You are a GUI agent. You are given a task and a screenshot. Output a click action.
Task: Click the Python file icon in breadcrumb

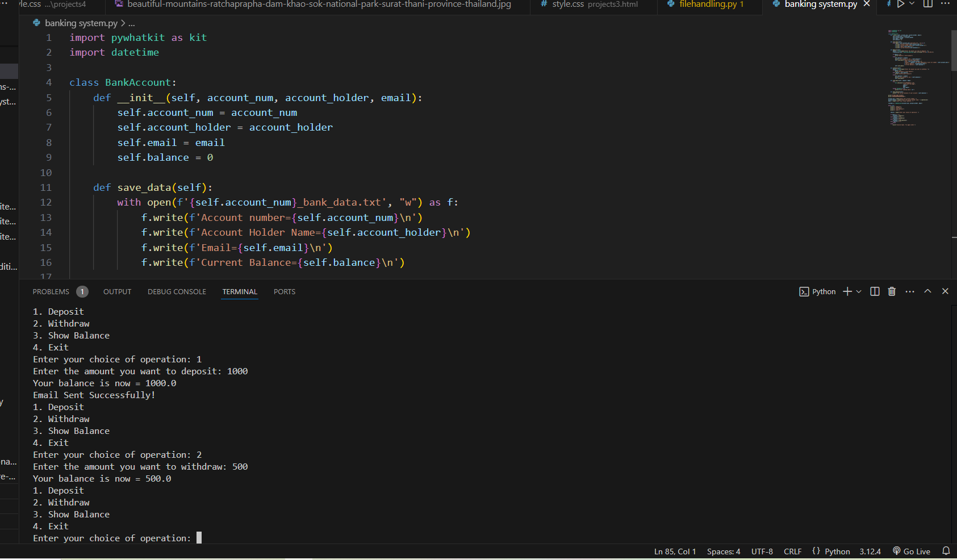coord(36,23)
